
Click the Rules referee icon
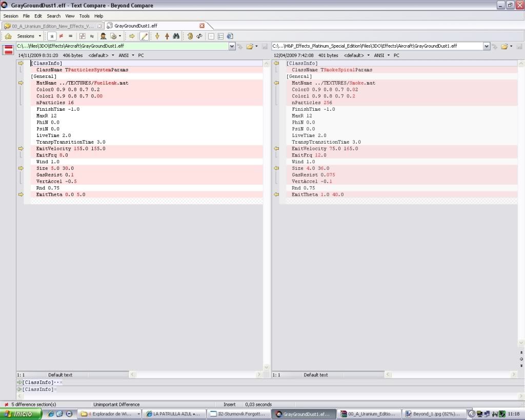click(x=103, y=36)
